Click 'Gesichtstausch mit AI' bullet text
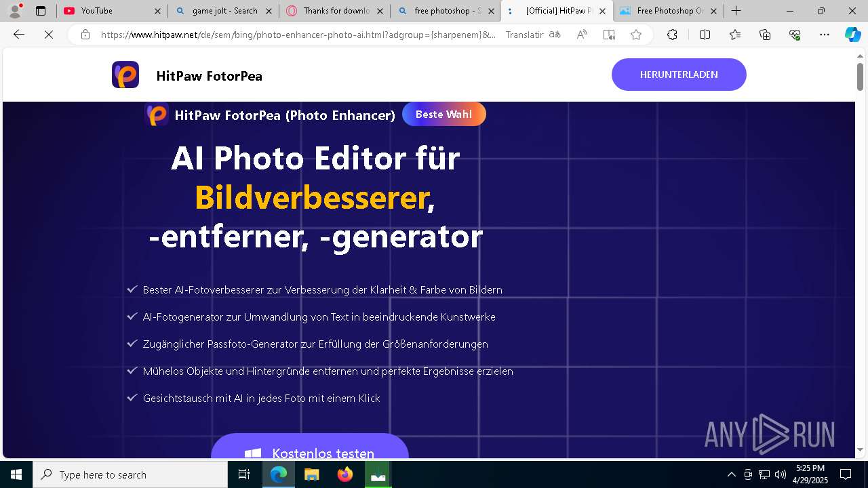868x488 pixels. tap(261, 398)
